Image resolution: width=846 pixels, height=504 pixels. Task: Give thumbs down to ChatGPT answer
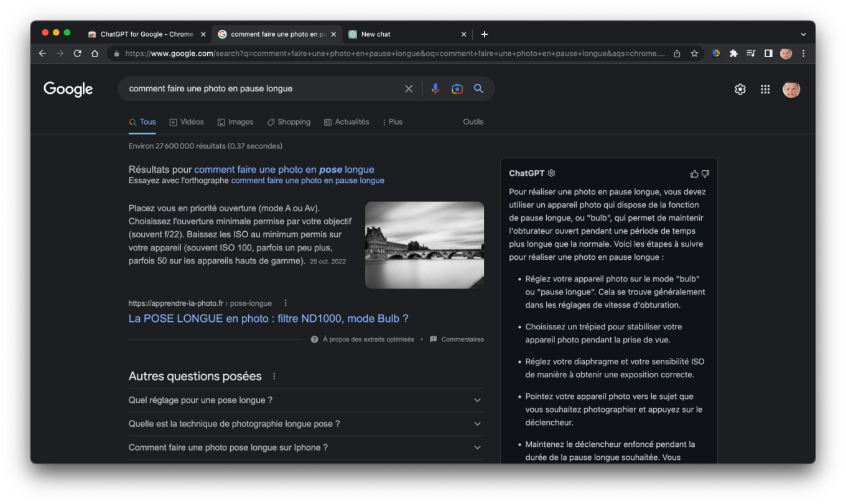(x=705, y=174)
